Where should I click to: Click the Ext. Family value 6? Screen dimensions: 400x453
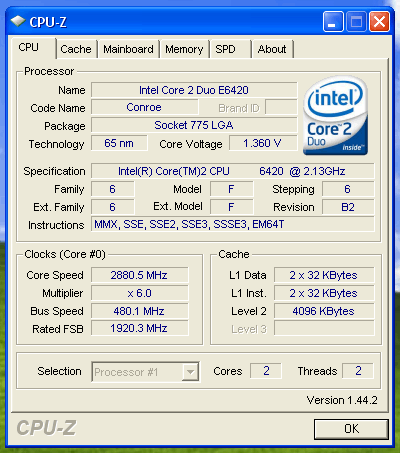[x=113, y=207]
